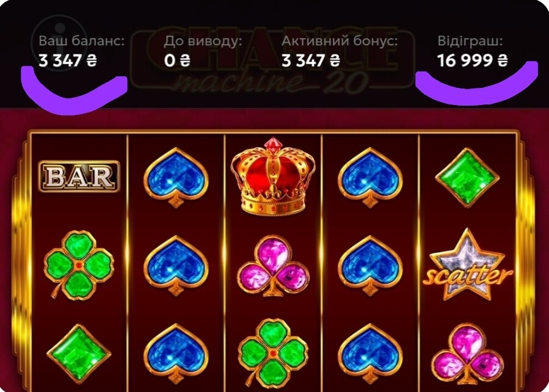Click the Ваш баланс 3 347 value
This screenshot has height=392, width=549.
click(x=68, y=61)
